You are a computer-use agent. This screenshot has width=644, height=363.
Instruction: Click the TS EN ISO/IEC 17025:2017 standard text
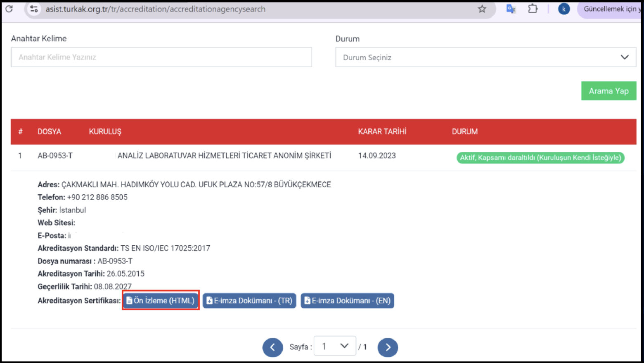165,248
